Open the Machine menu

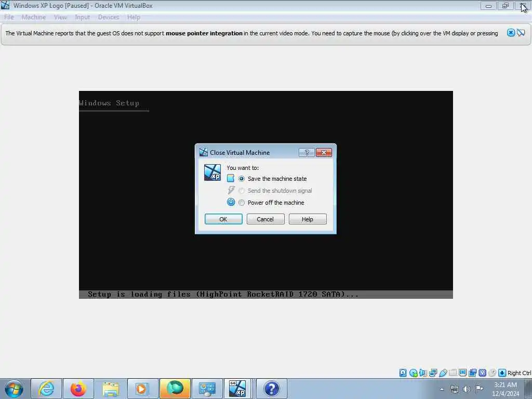(x=34, y=17)
